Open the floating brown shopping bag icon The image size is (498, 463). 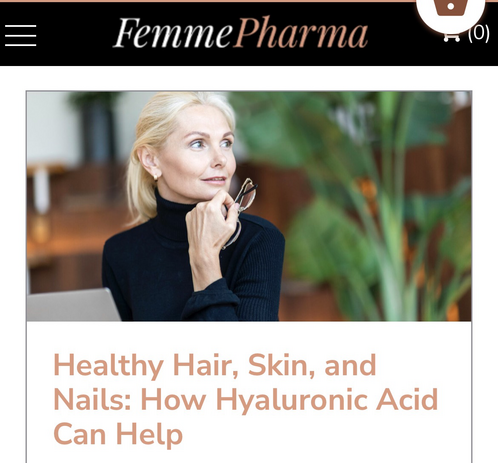[450, 7]
